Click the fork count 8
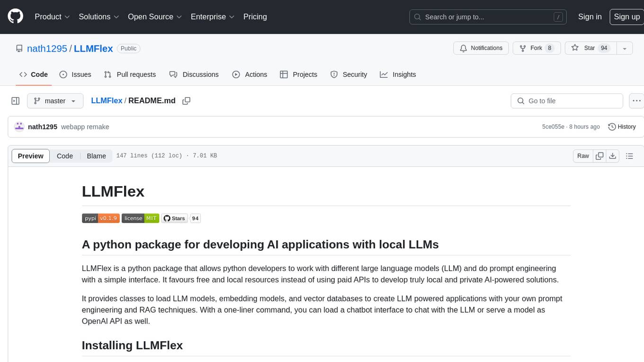This screenshot has width=644, height=362. point(549,48)
